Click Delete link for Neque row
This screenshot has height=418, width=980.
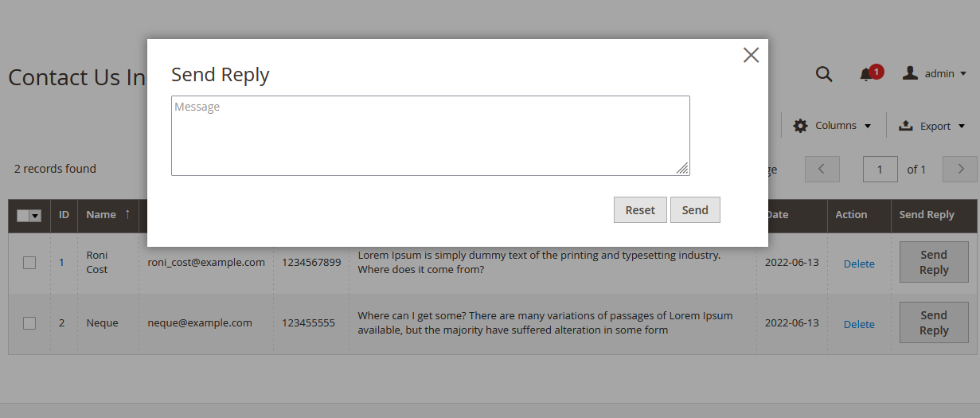pos(859,324)
